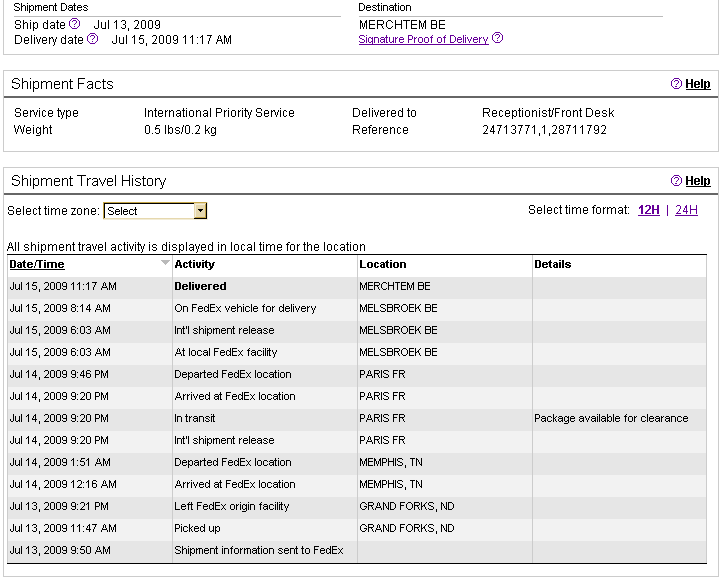726x582 pixels.
Task: Select the bold Delivered activity cell
Action: pos(200,286)
